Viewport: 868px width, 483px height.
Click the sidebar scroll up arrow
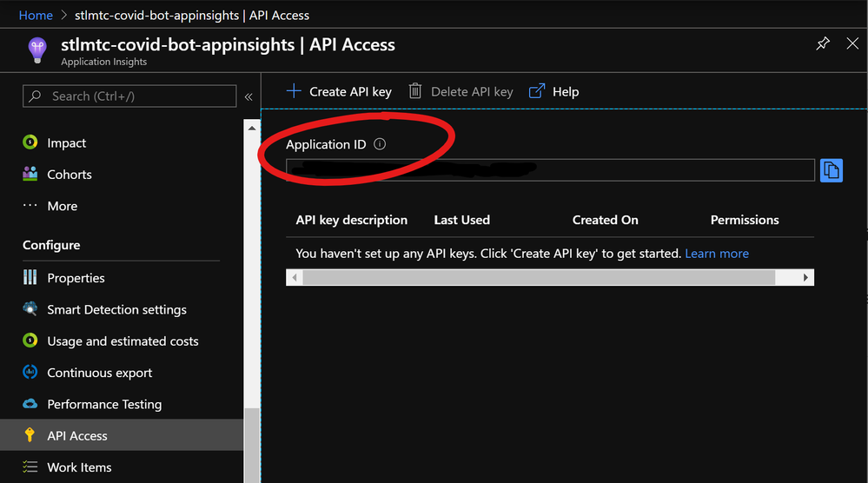tap(252, 128)
